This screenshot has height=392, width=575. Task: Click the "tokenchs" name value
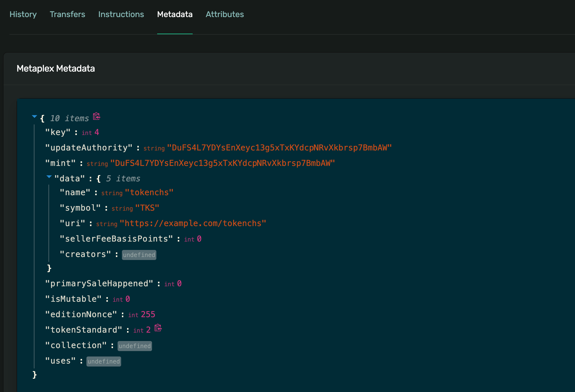tap(149, 192)
